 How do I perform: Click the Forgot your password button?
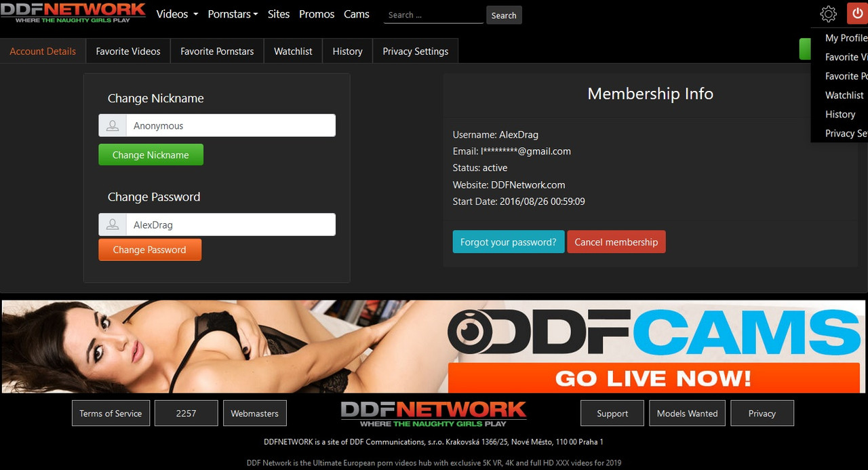(x=509, y=242)
